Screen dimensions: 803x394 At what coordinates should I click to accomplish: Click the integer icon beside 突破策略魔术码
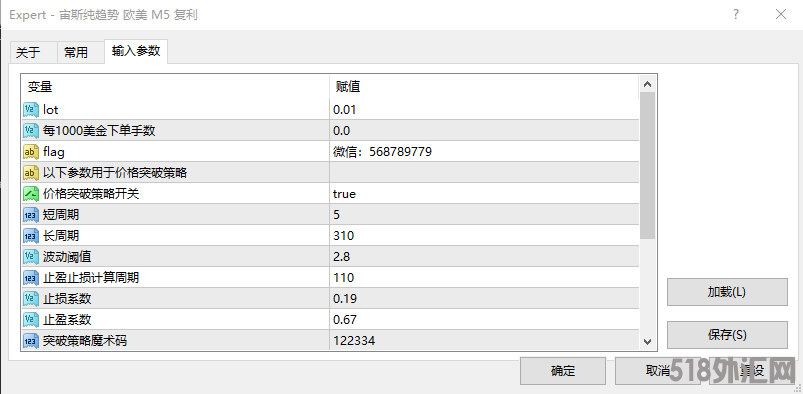point(31,341)
